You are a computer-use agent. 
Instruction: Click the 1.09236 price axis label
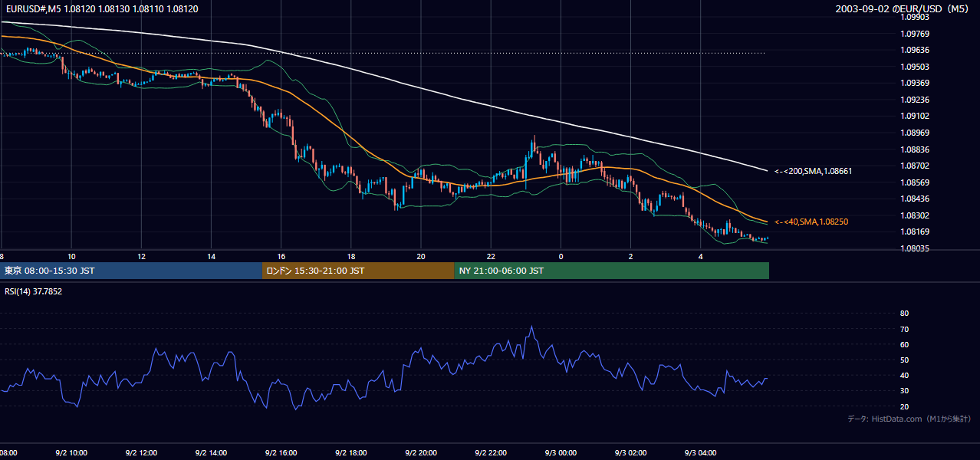(915, 100)
